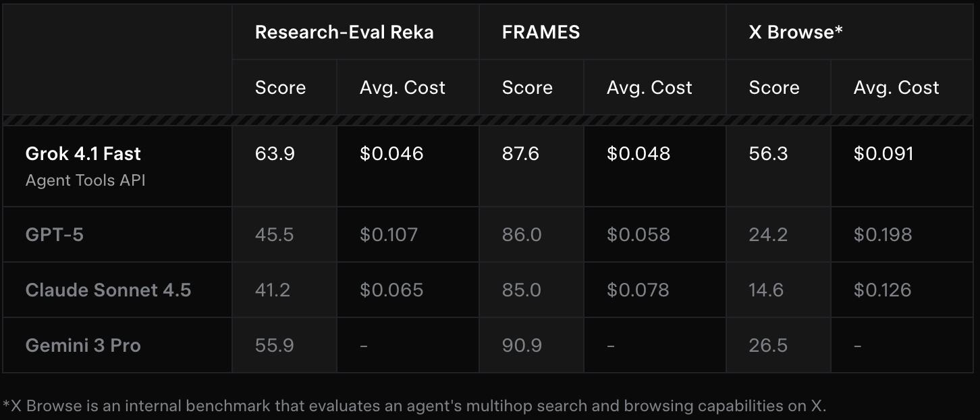Click Grok's Research-Eval score 63.9
The height and width of the screenshot is (420, 980).
tap(275, 154)
